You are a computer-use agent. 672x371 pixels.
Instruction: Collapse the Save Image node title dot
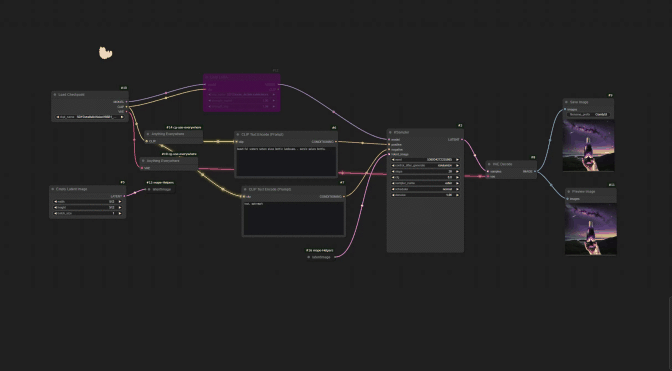coord(566,102)
